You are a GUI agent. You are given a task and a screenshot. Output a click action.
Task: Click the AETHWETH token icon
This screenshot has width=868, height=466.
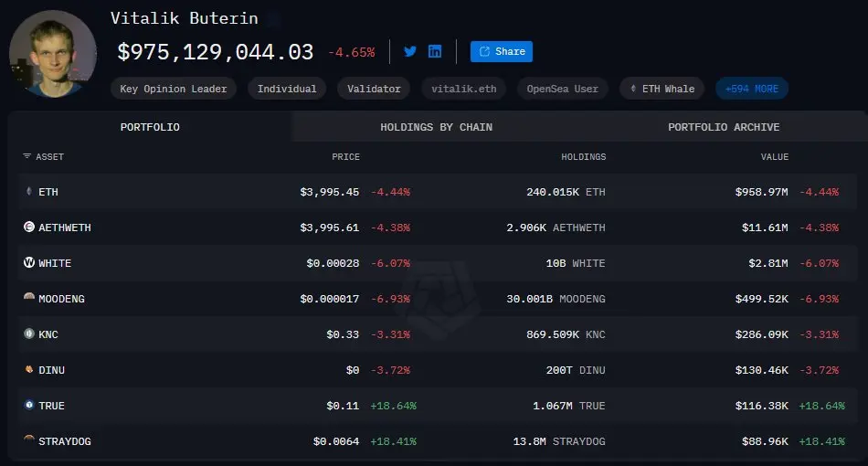pos(29,227)
